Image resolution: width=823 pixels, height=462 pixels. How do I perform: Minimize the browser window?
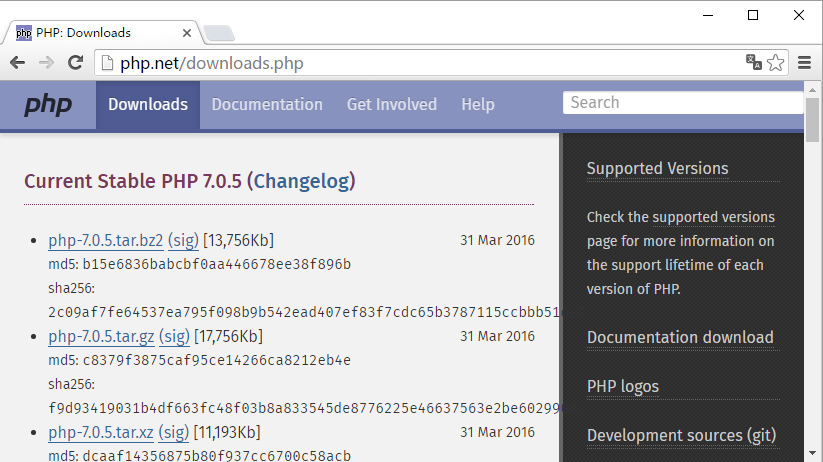coord(708,15)
